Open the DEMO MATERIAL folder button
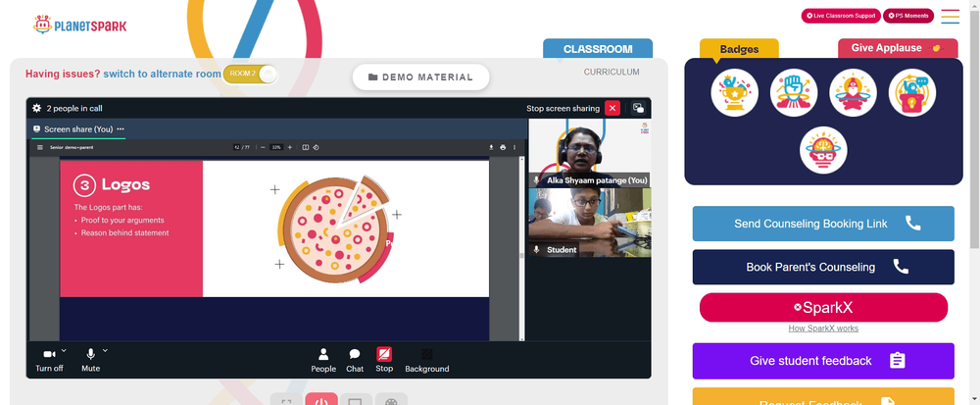This screenshot has height=405, width=980. [x=420, y=76]
